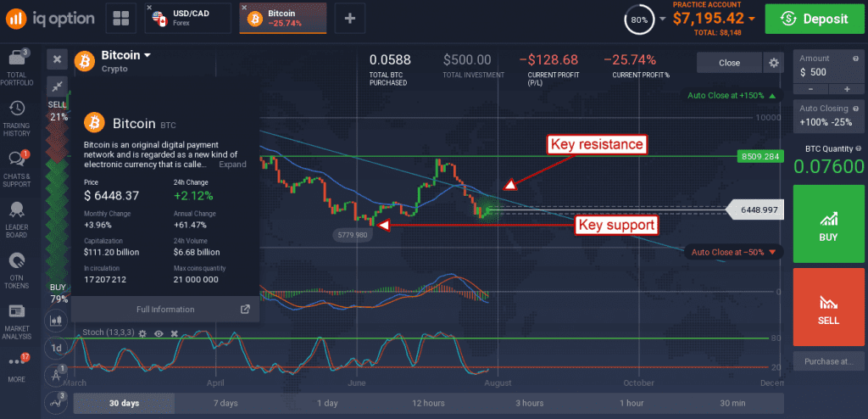
Task: Select the 12 hours timeframe
Action: click(x=428, y=403)
